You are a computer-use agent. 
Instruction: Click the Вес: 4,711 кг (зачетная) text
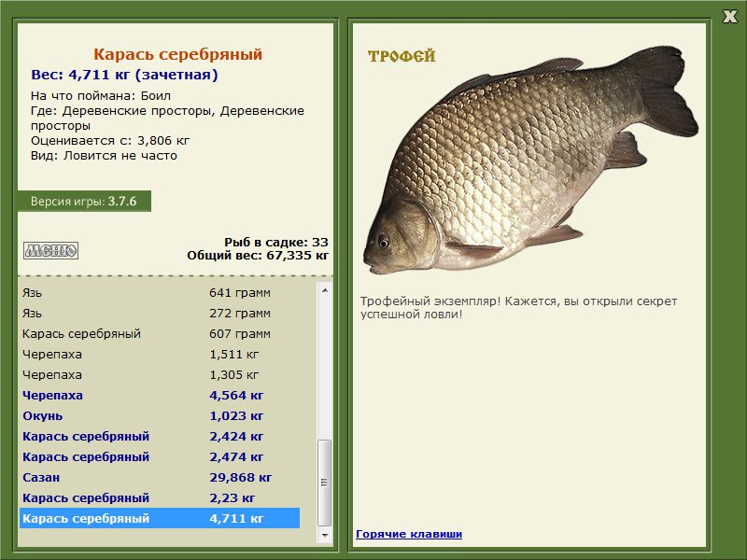124,75
